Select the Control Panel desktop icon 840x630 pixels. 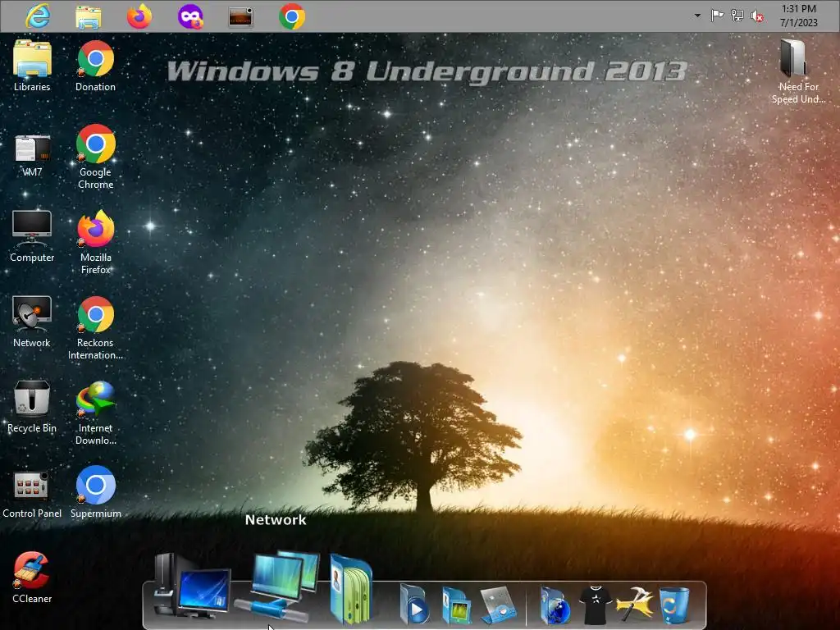tap(32, 495)
